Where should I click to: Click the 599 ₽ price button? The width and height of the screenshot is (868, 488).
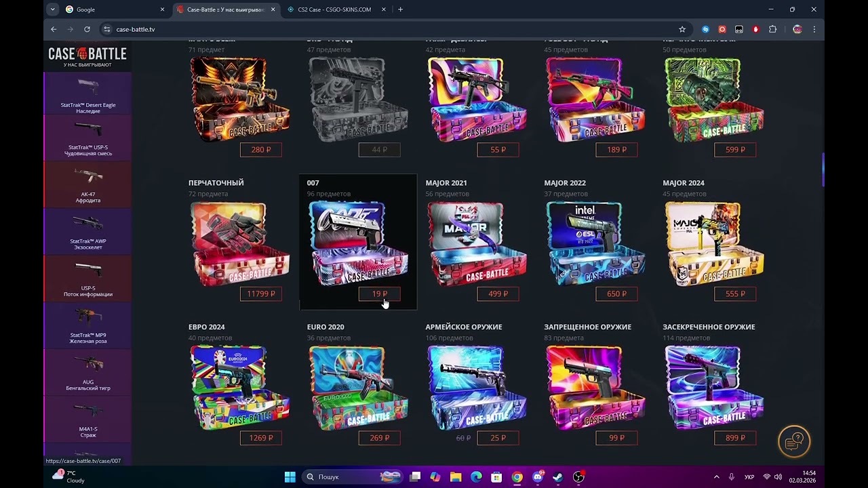[735, 150]
